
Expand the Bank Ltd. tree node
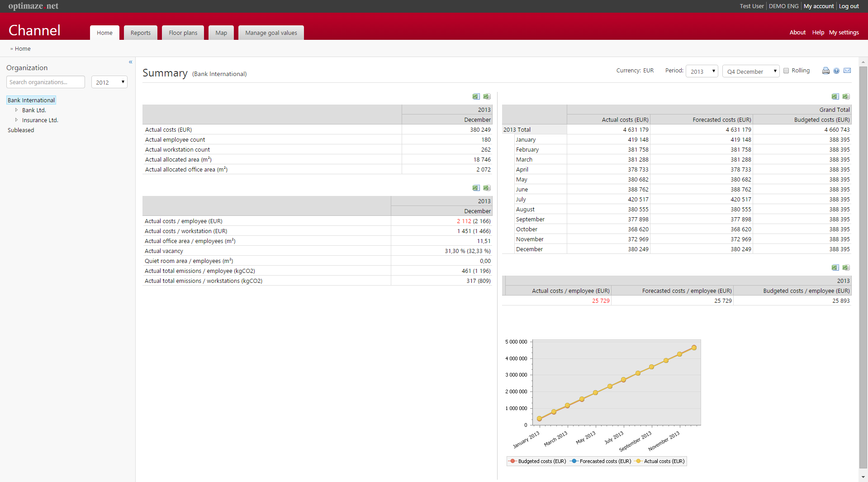[x=16, y=110]
